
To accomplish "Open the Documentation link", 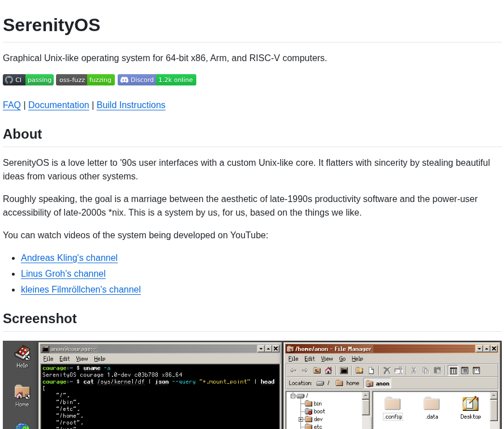I will point(58,105).
